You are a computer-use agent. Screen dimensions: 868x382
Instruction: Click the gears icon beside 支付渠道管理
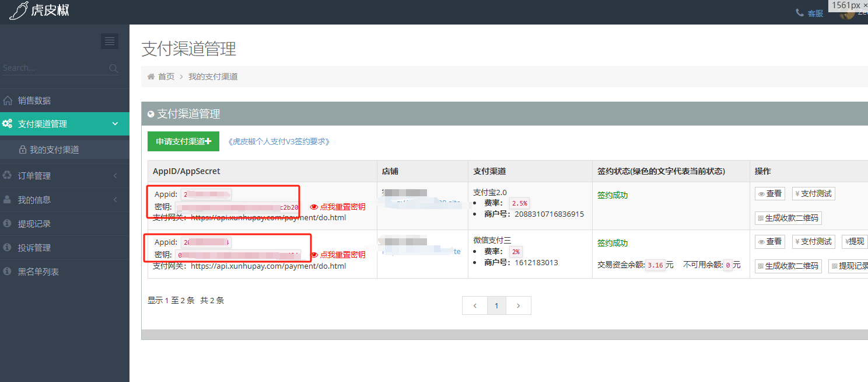click(8, 124)
